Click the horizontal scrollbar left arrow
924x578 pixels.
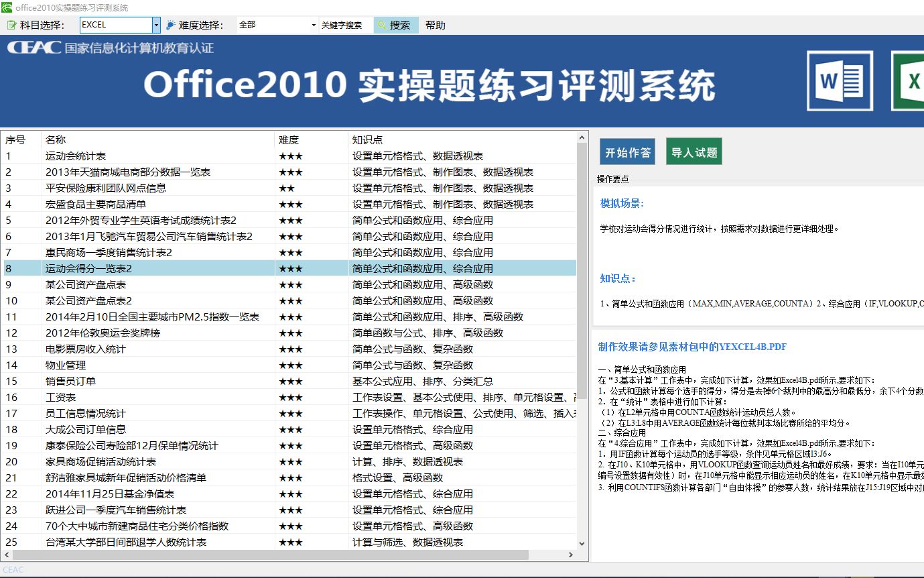point(7,555)
